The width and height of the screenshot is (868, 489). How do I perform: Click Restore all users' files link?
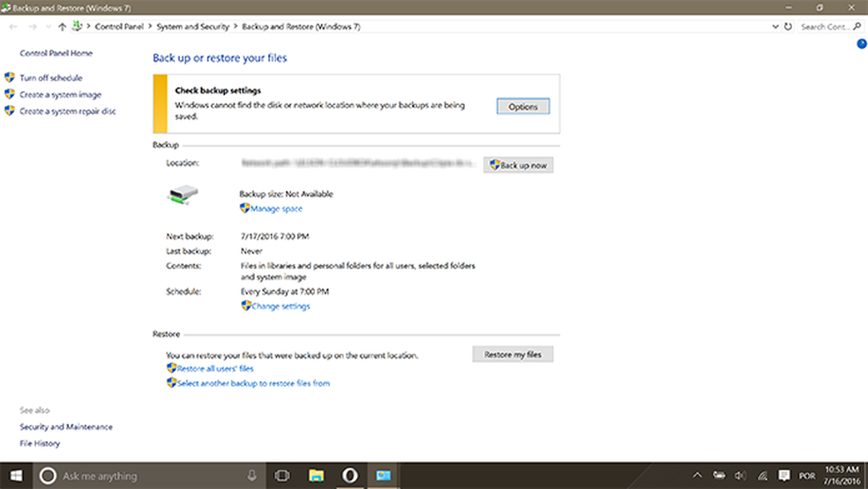tap(215, 369)
